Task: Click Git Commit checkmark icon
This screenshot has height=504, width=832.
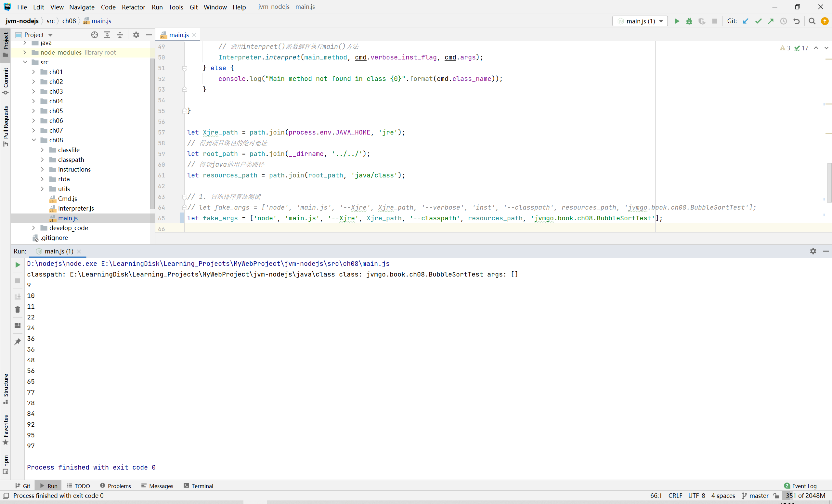Action: [x=759, y=21]
